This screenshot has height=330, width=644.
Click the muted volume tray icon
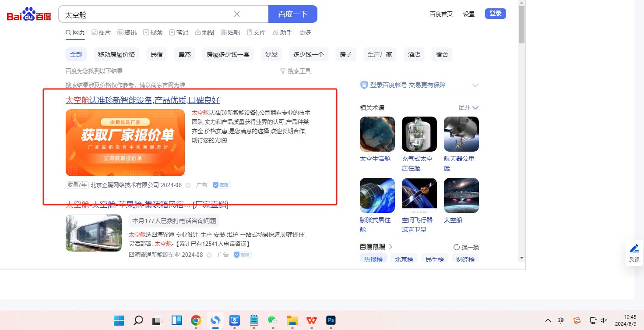604,320
